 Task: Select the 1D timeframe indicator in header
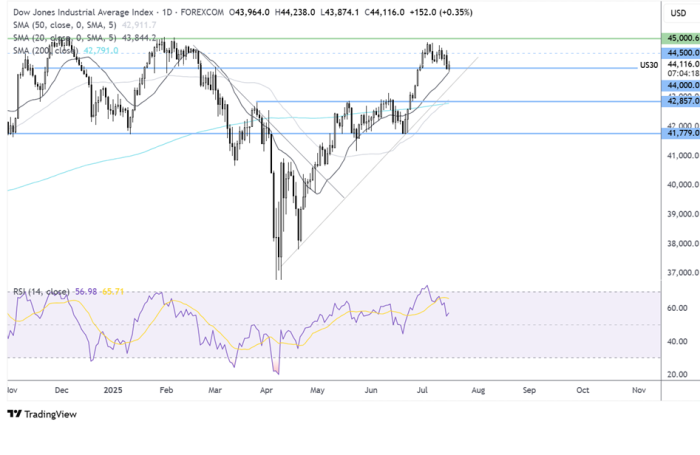pyautogui.click(x=167, y=12)
